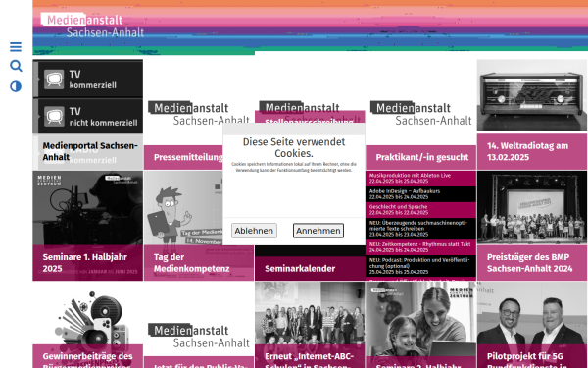Open the TV kommerziell menu entry
The image size is (588, 368).
pyautogui.click(x=88, y=79)
